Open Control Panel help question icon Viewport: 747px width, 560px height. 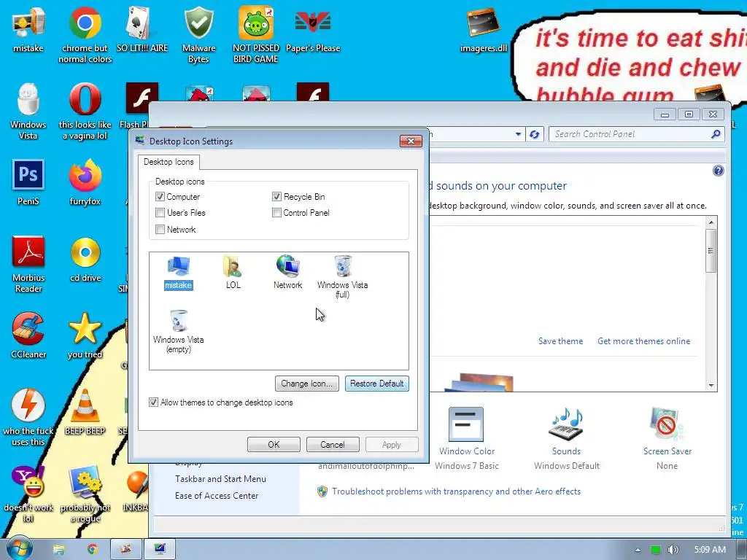coord(719,171)
